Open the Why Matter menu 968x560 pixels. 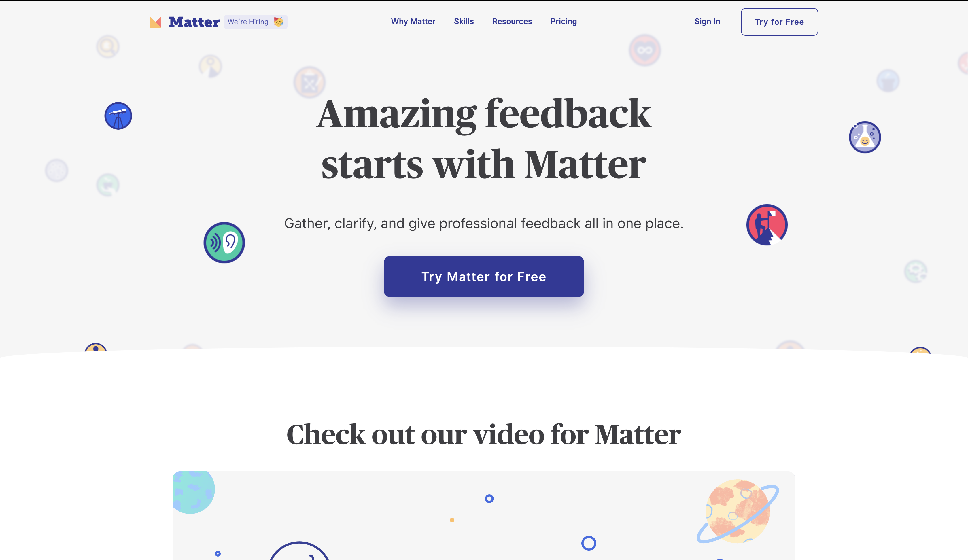[413, 22]
